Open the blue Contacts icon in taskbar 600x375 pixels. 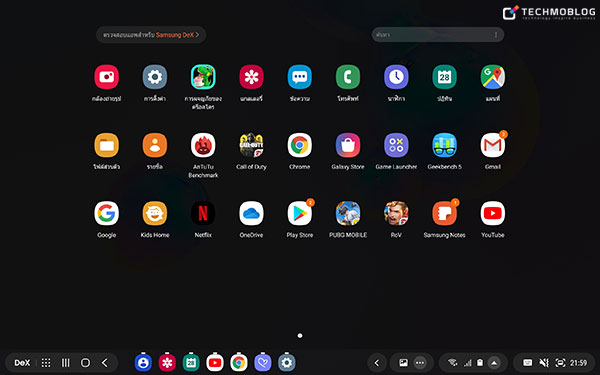(x=143, y=362)
